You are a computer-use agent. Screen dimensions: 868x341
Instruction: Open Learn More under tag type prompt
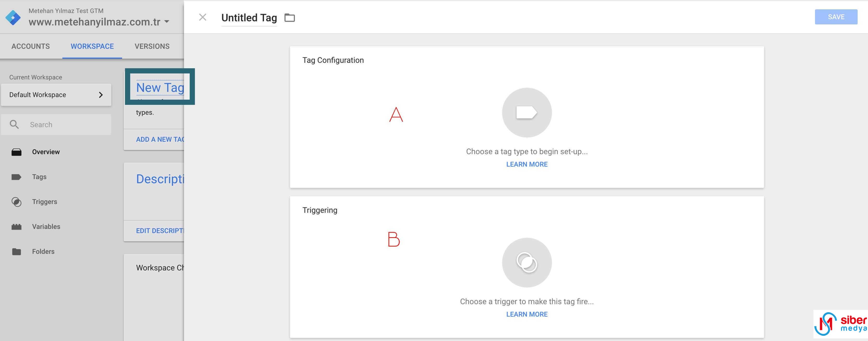527,164
